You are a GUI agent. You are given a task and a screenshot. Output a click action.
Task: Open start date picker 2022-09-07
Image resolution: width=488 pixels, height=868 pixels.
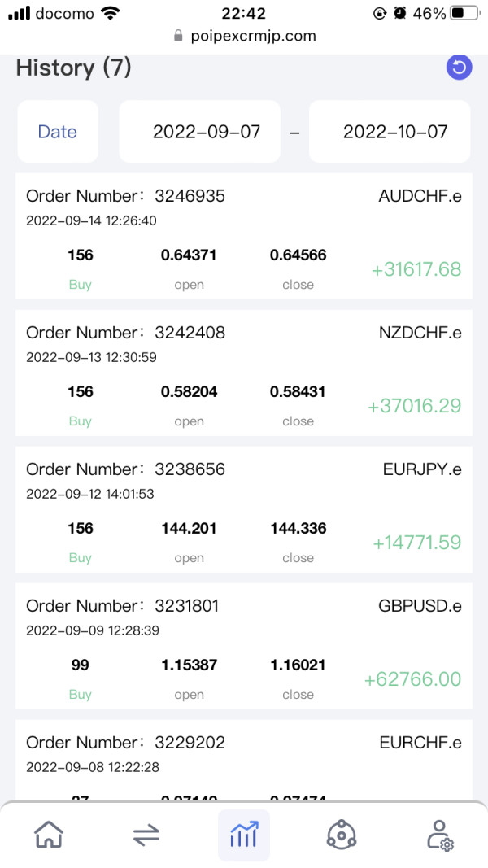(x=207, y=132)
